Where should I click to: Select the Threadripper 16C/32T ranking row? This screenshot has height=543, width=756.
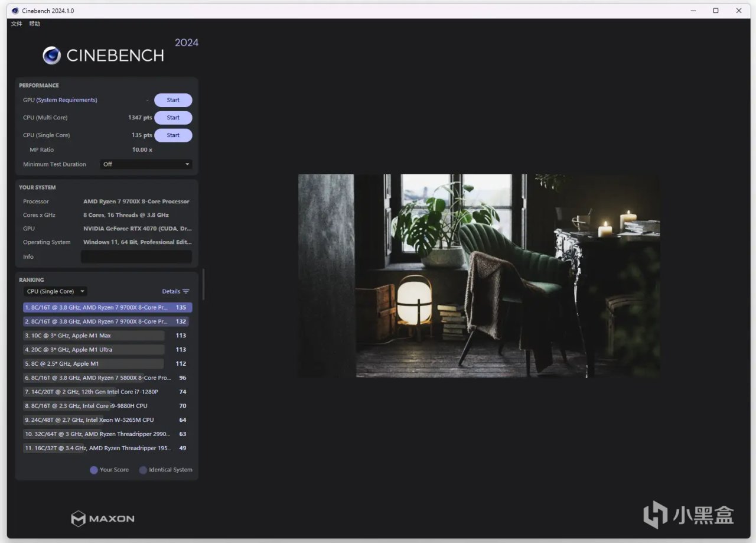[x=106, y=448]
